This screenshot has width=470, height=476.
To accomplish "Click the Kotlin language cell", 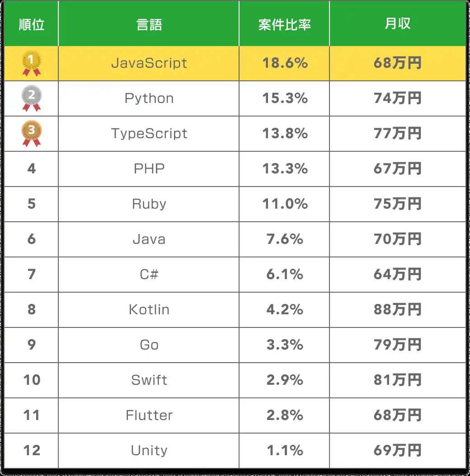I will point(149,310).
